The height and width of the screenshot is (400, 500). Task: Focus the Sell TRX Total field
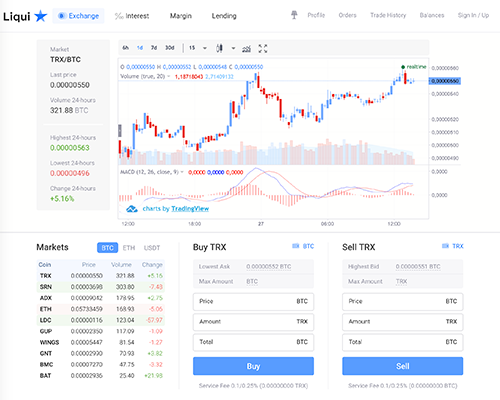pyautogui.click(x=403, y=342)
